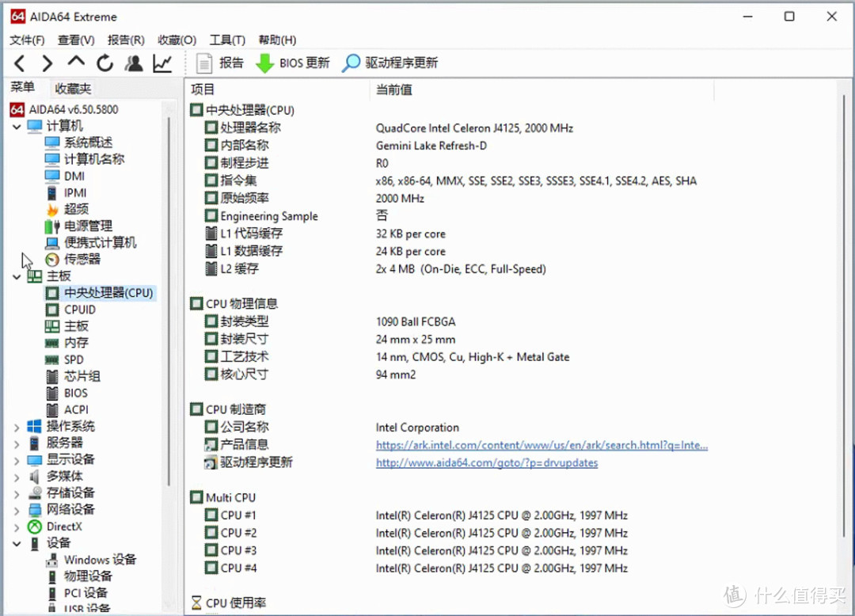
Task: Open the 工具(T) menu
Action: click(227, 40)
